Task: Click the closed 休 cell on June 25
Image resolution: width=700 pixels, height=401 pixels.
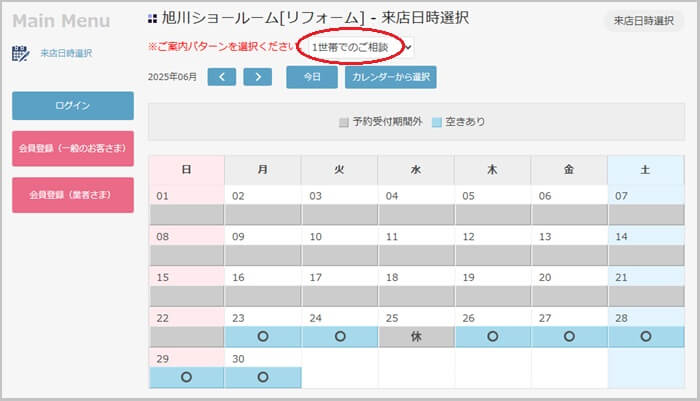Action: pos(416,337)
